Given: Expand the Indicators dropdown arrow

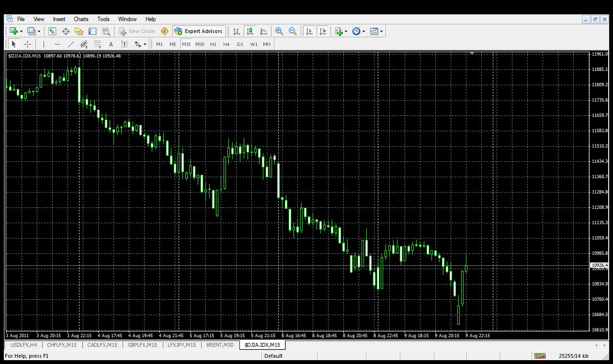Looking at the screenshot, I should coord(346,32).
